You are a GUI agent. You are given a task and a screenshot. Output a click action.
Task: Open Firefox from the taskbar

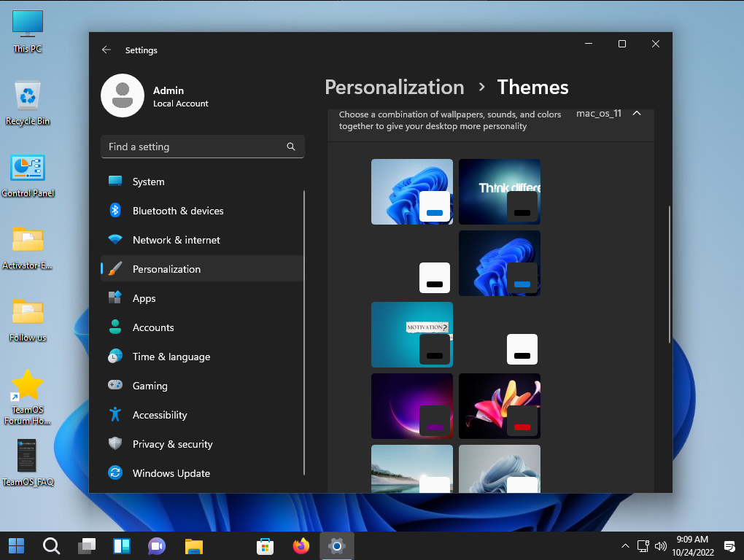click(x=301, y=545)
